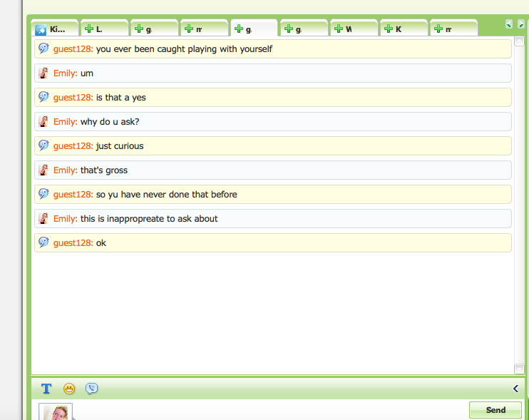Click the phone call bubble icon
The image size is (529, 420).
(x=91, y=389)
